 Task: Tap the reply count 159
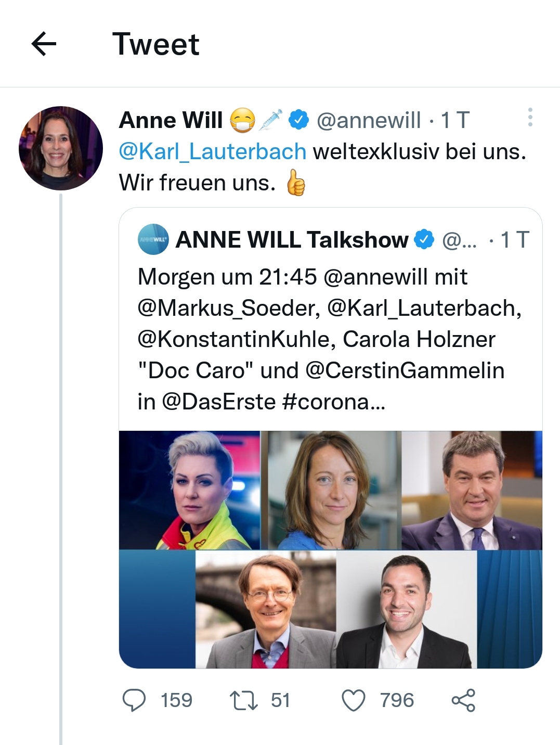[x=176, y=700]
